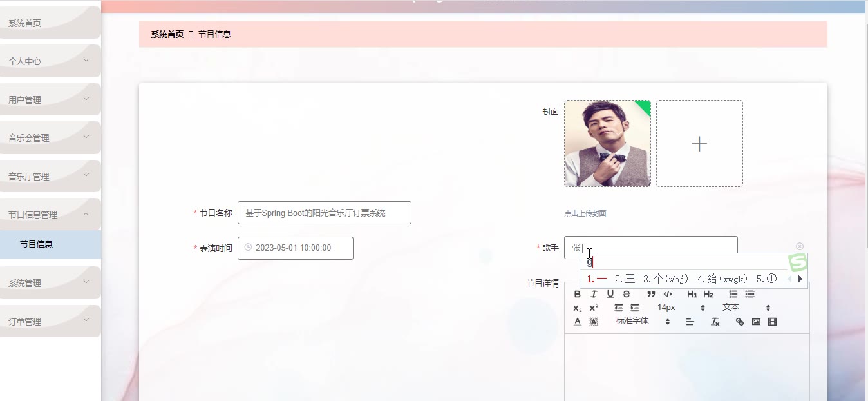Apply superscript formatting
The height and width of the screenshot is (401, 868).
[594, 308]
